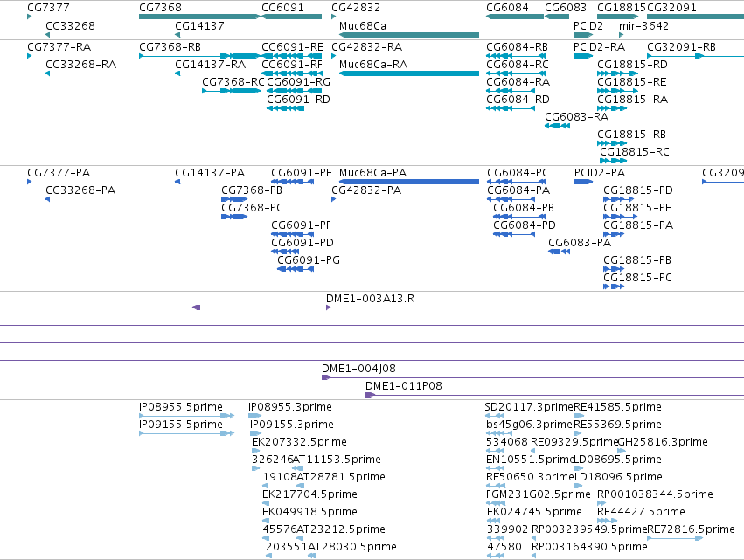
Task: Select the CG6091-PE protein label
Action: pos(302,173)
